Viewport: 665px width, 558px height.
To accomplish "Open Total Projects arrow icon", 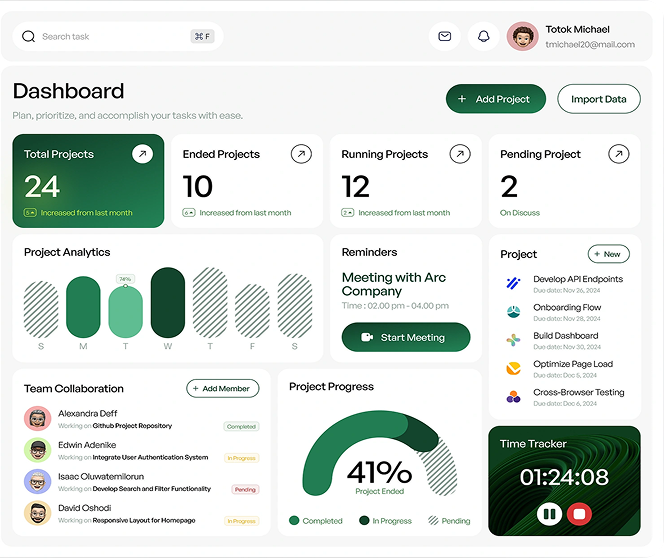I will pos(142,154).
